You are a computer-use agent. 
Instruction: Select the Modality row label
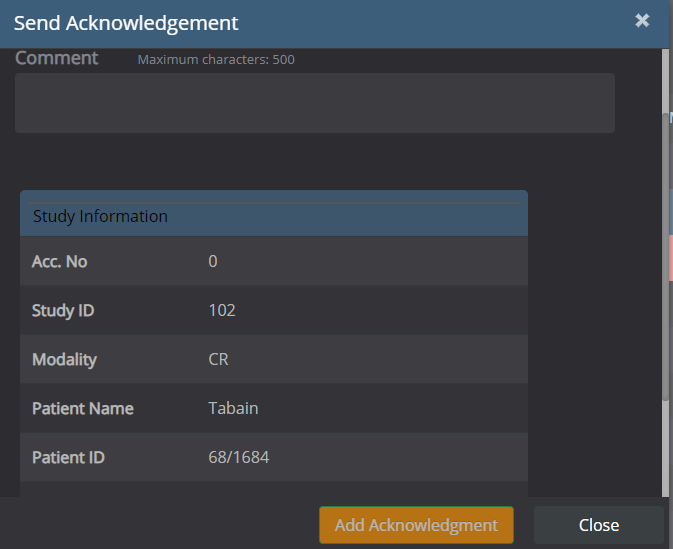tap(64, 359)
